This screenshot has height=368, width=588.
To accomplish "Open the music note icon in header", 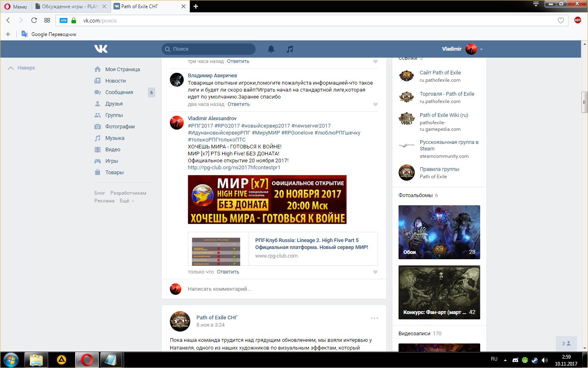I will tap(290, 49).
